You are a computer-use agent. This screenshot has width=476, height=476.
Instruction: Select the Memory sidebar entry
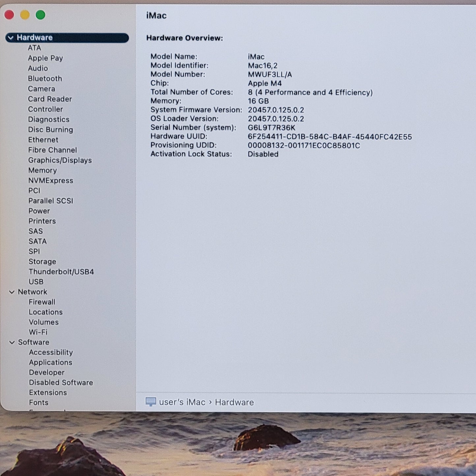(42, 170)
